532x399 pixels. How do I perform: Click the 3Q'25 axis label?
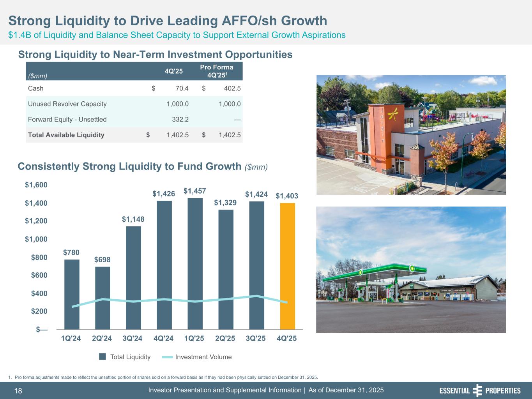(x=256, y=339)
